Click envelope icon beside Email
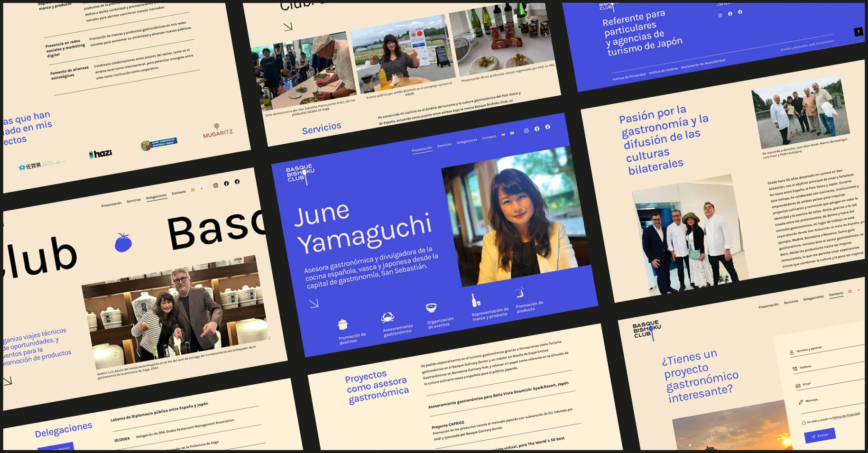The height and width of the screenshot is (453, 868). [x=798, y=386]
